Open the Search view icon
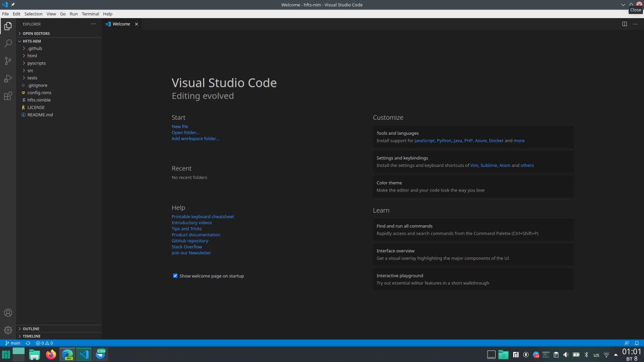This screenshot has width=644, height=362. [8, 44]
